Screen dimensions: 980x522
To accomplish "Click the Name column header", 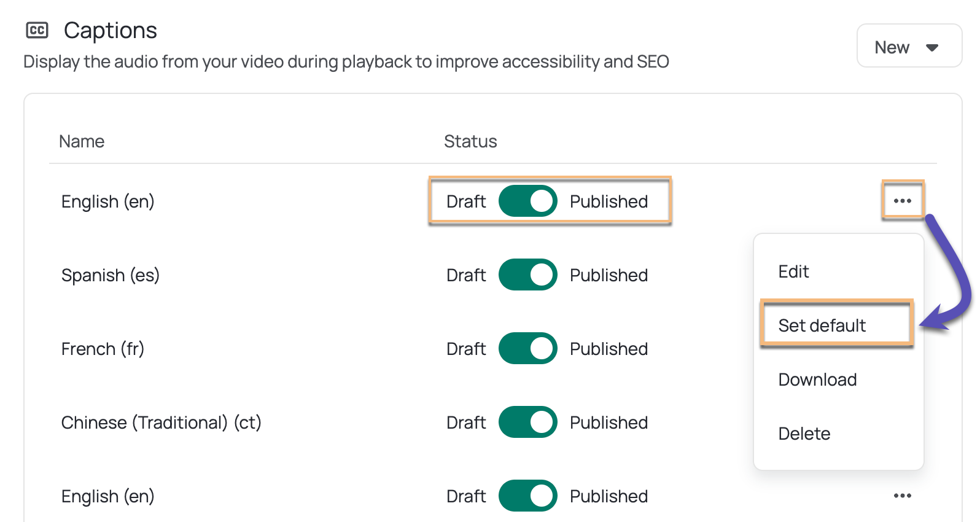I will click(82, 141).
